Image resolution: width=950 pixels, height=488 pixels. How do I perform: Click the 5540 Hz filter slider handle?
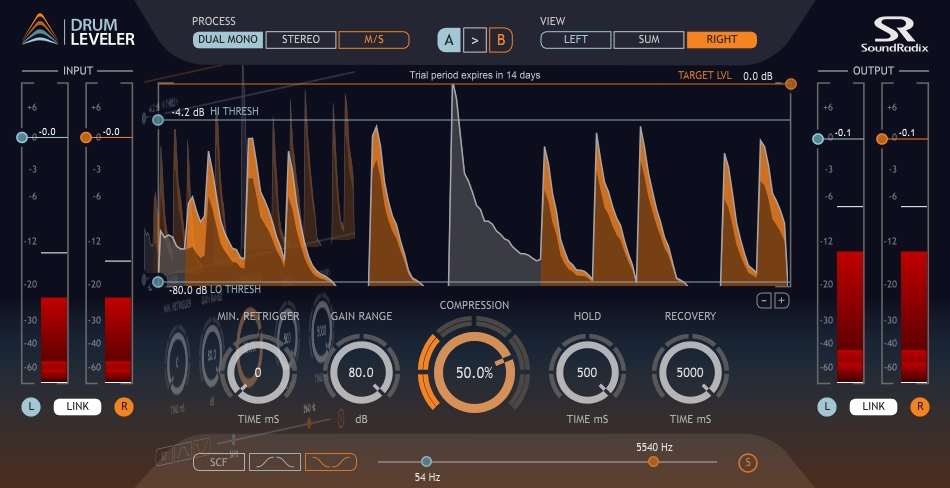tap(653, 461)
